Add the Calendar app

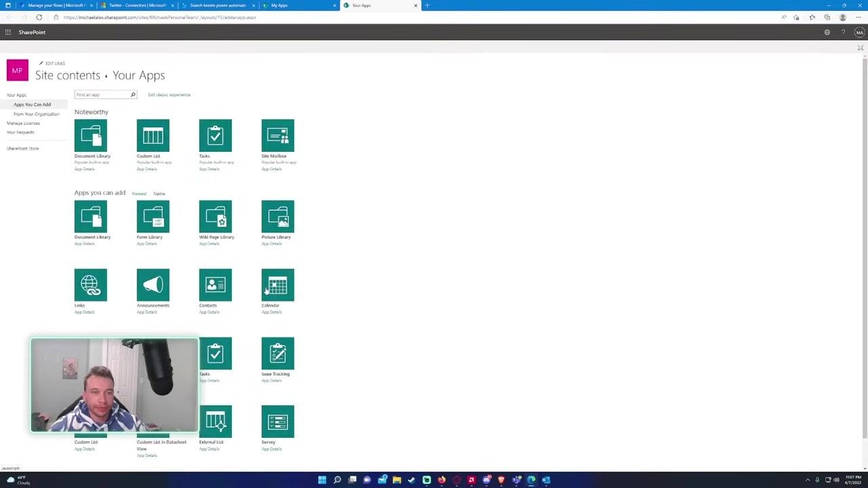(x=277, y=285)
